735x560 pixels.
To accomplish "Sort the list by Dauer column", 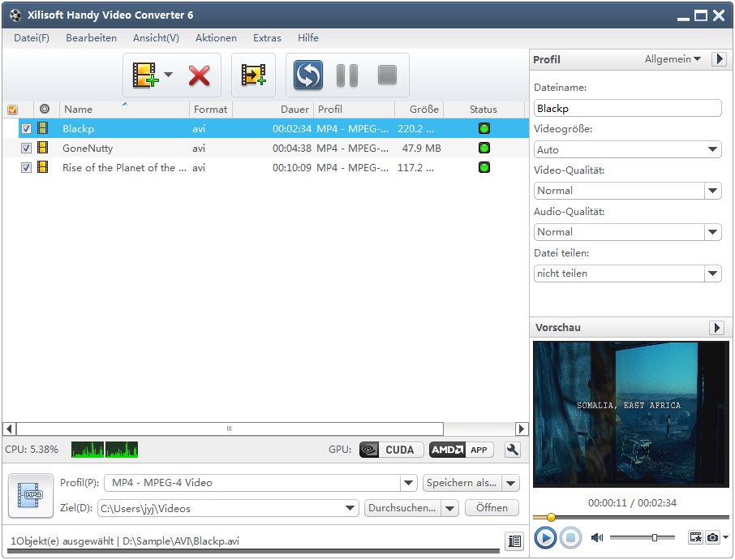I will pos(273,110).
